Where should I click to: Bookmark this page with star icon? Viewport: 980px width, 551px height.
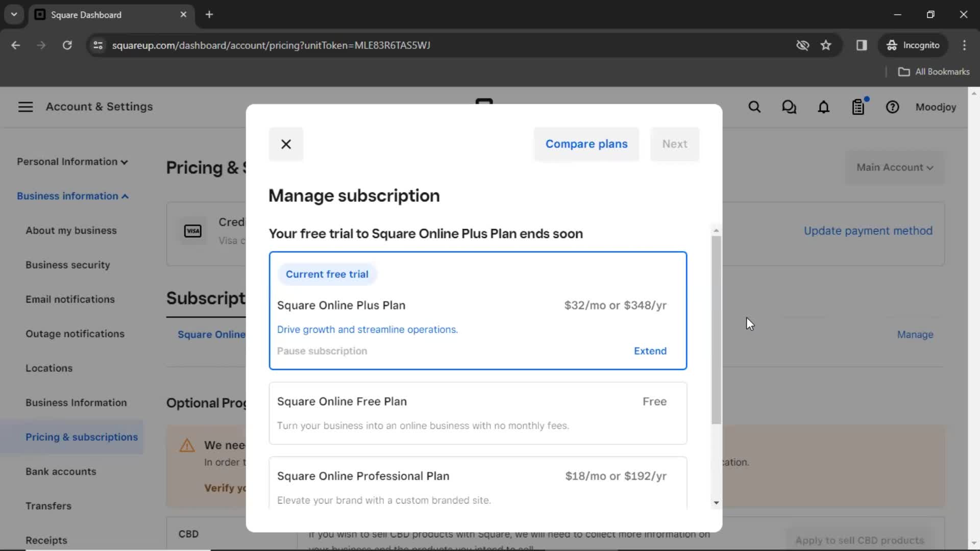point(826,45)
